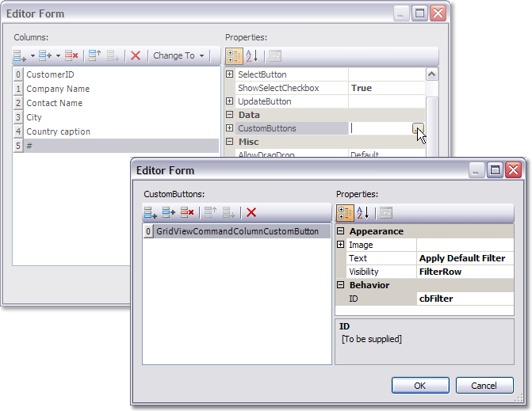This screenshot has height=411, width=532.
Task: Open the Change To dropdown
Action: coord(178,55)
